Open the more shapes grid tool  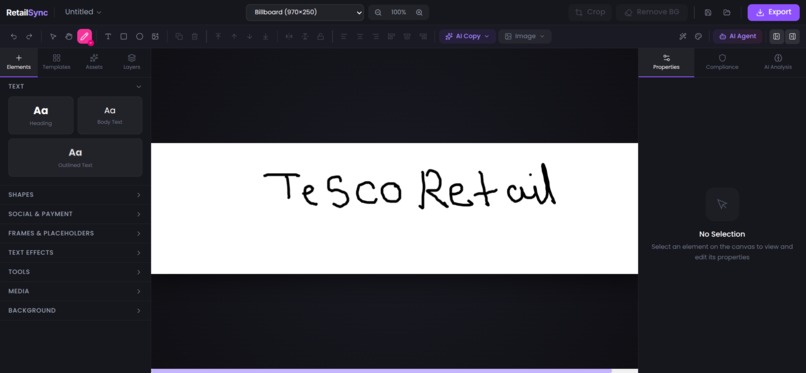coord(155,36)
